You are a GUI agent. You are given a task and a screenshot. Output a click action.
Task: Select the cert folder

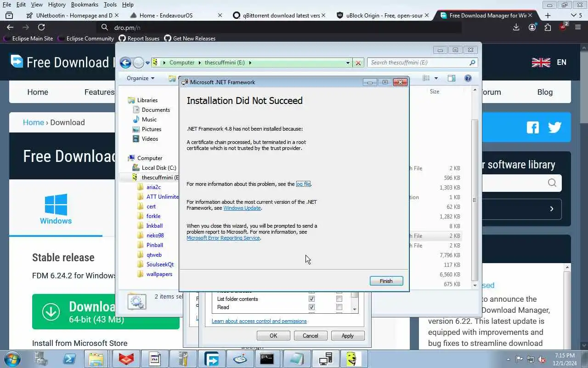[151, 207]
